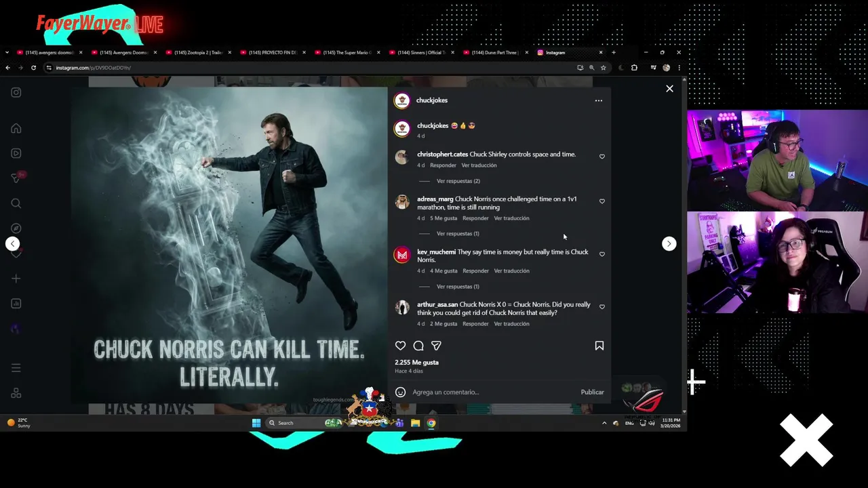
Task: Click the Publicar button
Action: (592, 392)
